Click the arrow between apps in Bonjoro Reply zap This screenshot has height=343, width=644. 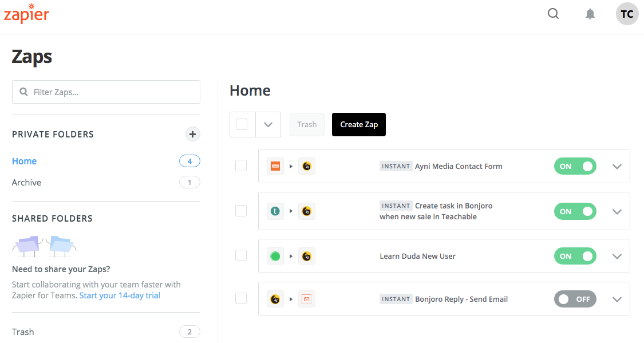coord(291,299)
